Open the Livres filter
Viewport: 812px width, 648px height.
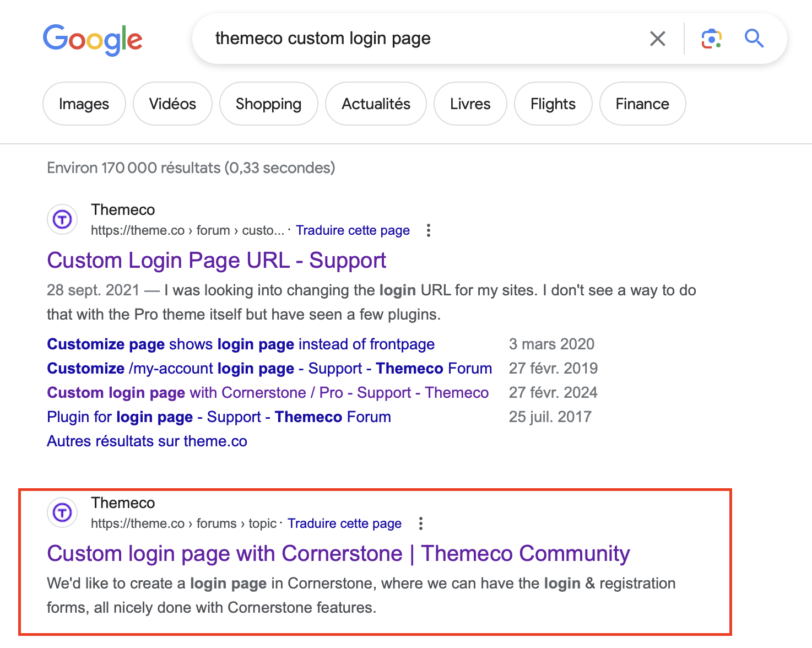[470, 104]
